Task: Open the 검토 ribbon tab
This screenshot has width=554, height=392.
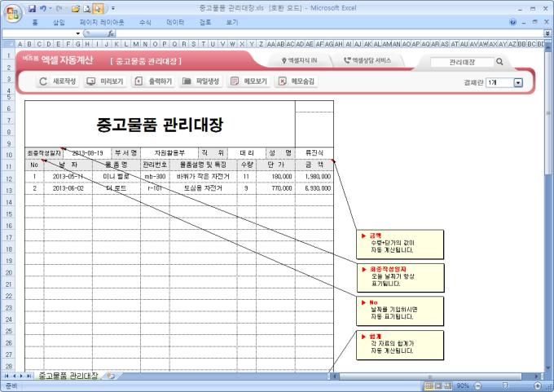Action: point(205,23)
